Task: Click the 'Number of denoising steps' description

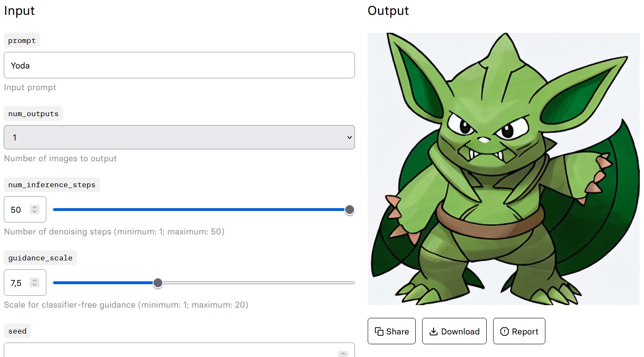Action: tap(114, 231)
